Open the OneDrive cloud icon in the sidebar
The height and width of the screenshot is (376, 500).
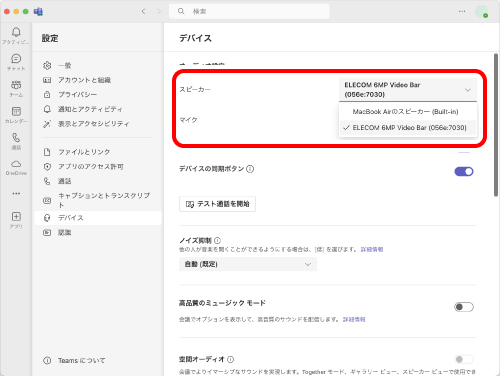[x=16, y=164]
